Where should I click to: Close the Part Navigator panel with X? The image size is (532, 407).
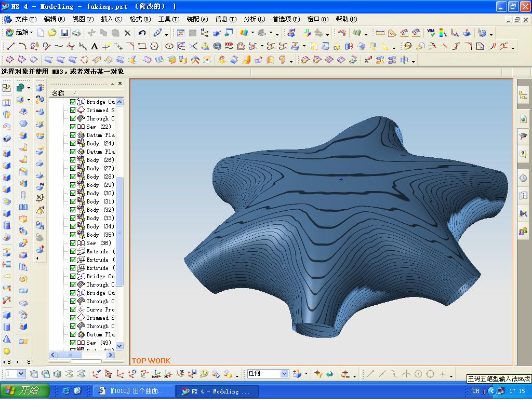point(120,84)
